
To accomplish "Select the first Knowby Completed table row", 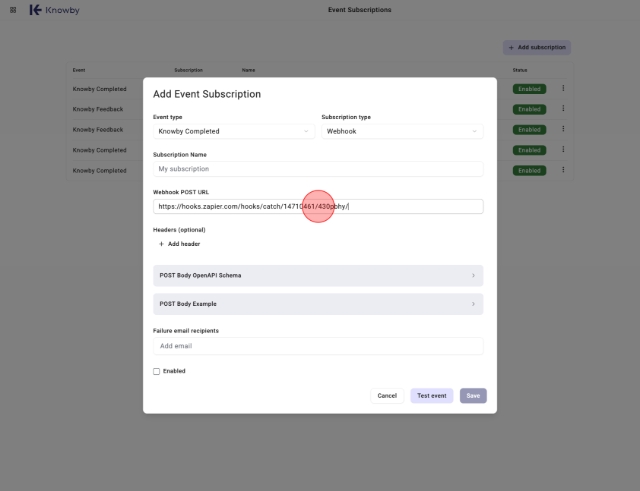I will [320, 89].
